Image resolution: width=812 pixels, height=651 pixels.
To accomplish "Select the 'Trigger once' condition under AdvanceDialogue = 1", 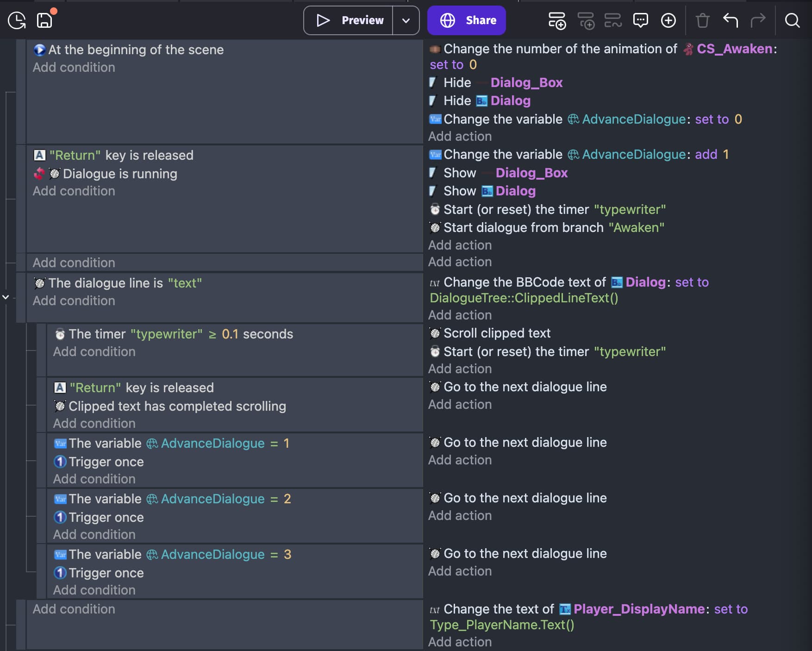I will [106, 462].
